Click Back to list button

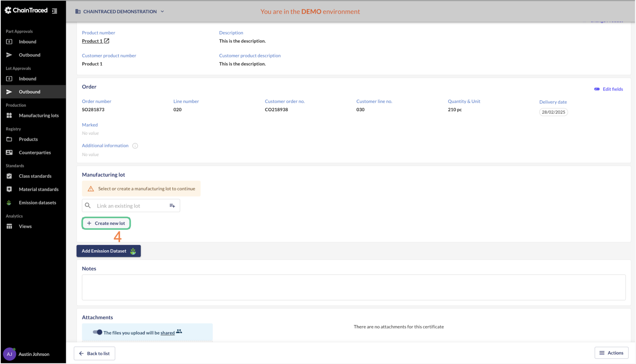[95, 353]
